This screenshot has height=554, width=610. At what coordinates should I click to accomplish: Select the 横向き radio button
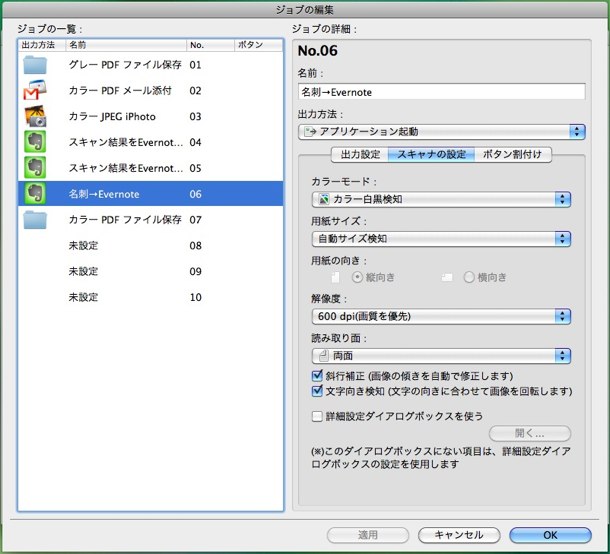pyautogui.click(x=469, y=277)
